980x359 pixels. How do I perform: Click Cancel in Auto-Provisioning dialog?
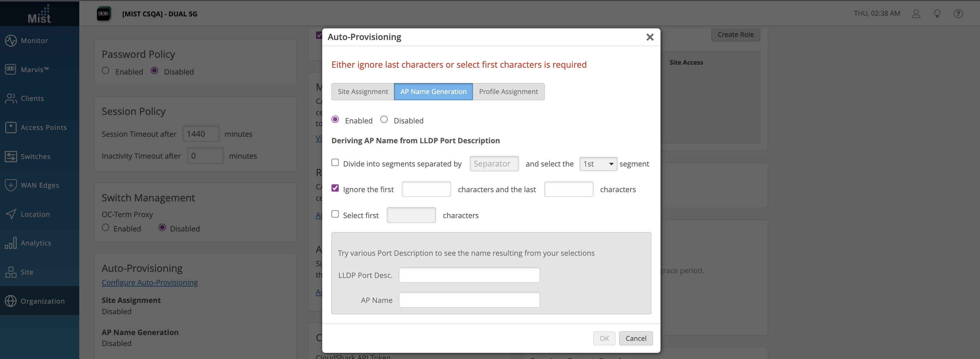click(x=636, y=338)
